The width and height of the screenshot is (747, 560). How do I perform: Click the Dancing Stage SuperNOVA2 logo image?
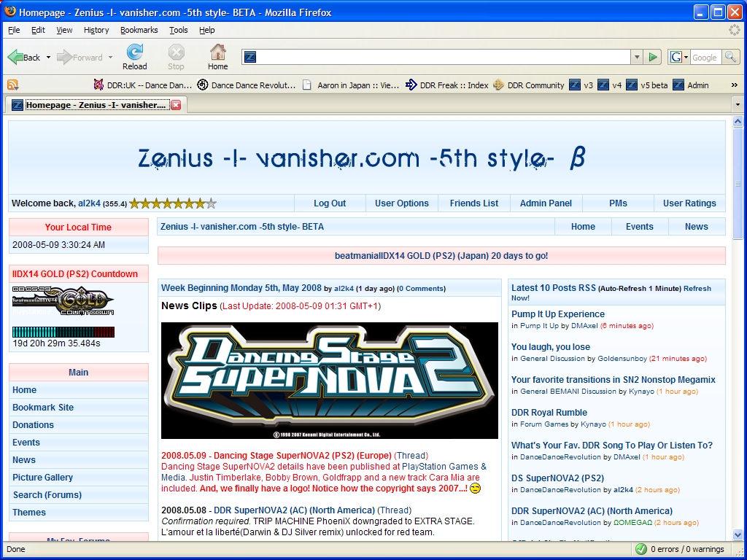[x=330, y=381]
